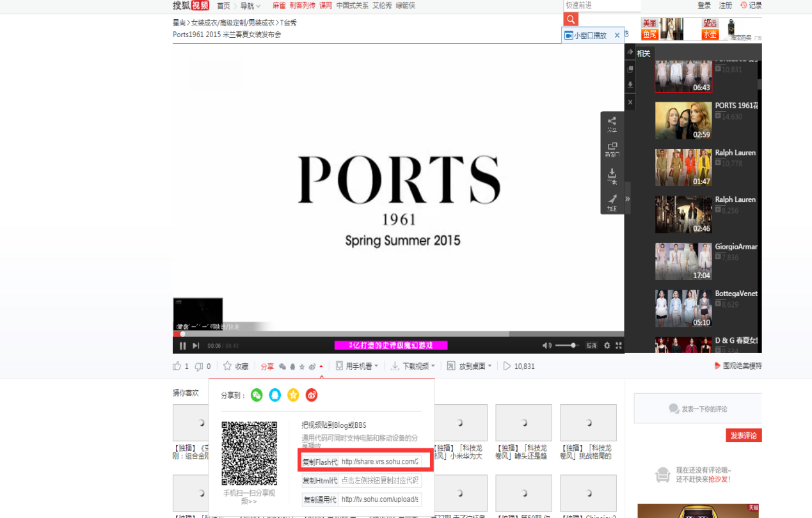Click the thumbs-up like icon
The height and width of the screenshot is (518, 812).
coord(177,366)
